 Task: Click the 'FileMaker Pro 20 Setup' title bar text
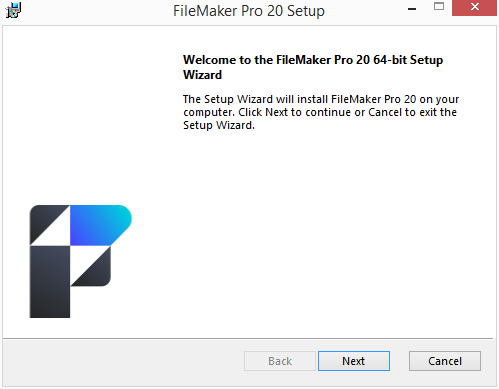click(x=249, y=11)
